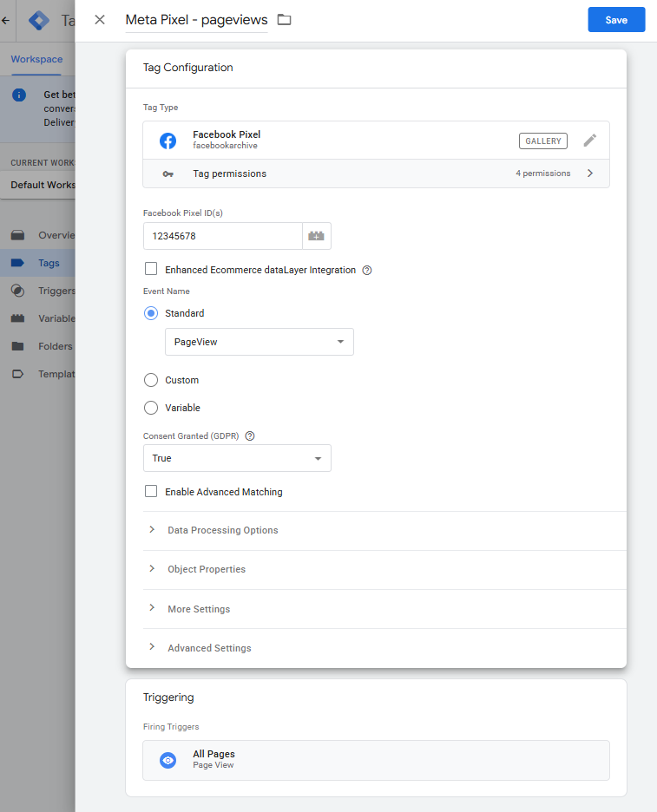Save the tag with Save button
This screenshot has height=812, width=657.
(616, 20)
